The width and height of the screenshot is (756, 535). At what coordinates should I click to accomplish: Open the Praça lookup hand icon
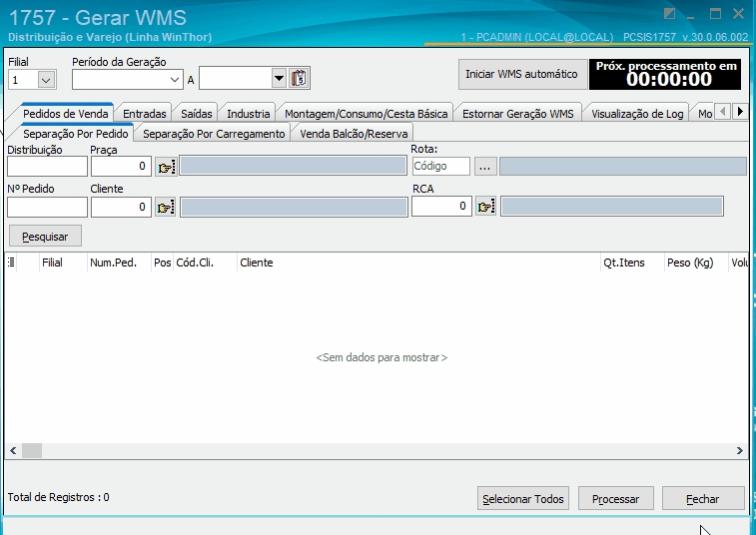[166, 167]
